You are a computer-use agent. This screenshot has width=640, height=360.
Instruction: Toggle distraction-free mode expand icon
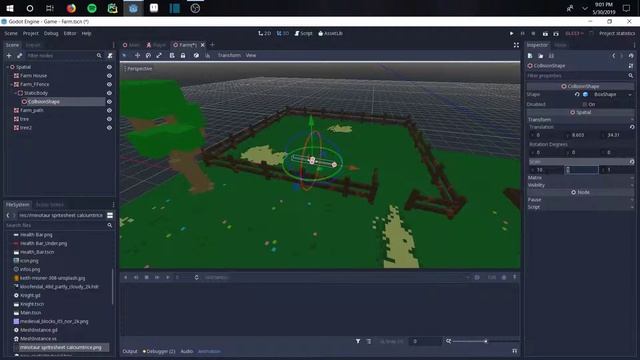516,45
